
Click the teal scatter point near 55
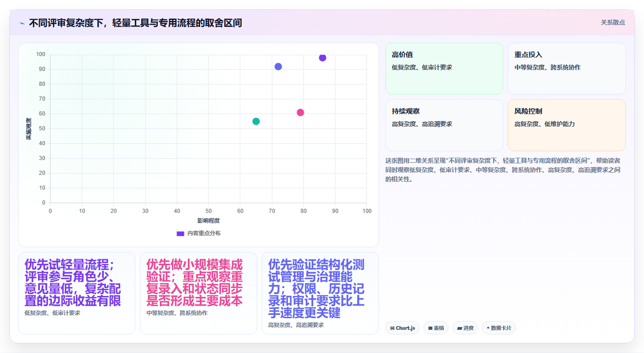tap(256, 121)
